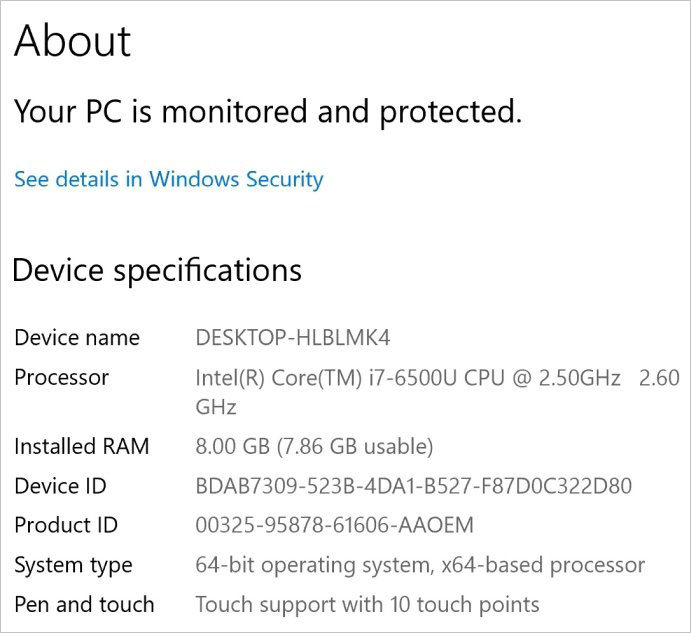Click the 7.86 GB usable text
The height and width of the screenshot is (633, 691).
point(358,446)
